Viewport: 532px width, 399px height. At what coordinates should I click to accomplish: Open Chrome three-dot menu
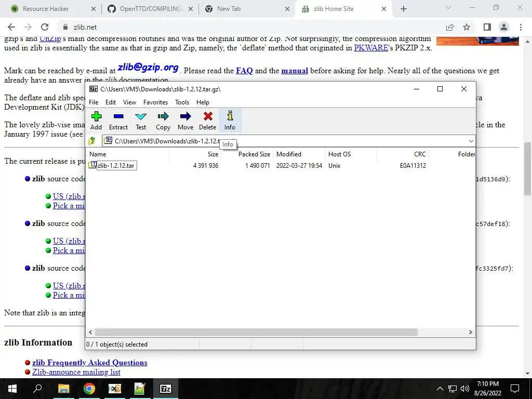[521, 27]
